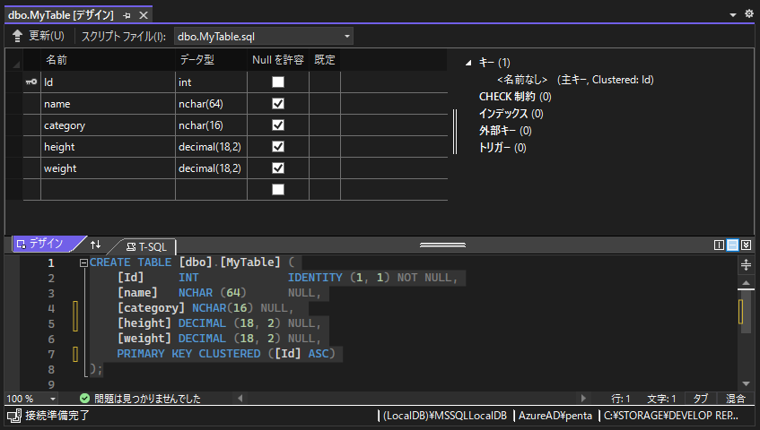
Task: Select the Triggers (0) item
Action: tap(503, 147)
